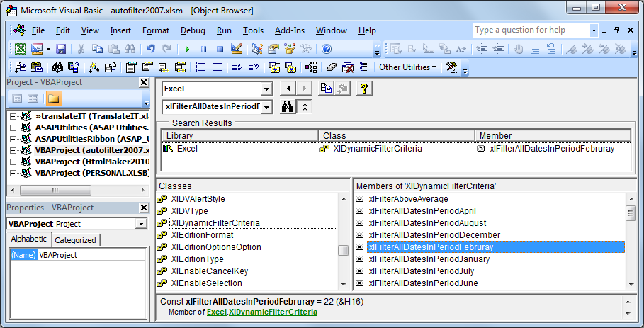The height and width of the screenshot is (328, 644).
Task: Expand the VBAProject (PERSONAL.XLSB) node
Action: [13, 173]
